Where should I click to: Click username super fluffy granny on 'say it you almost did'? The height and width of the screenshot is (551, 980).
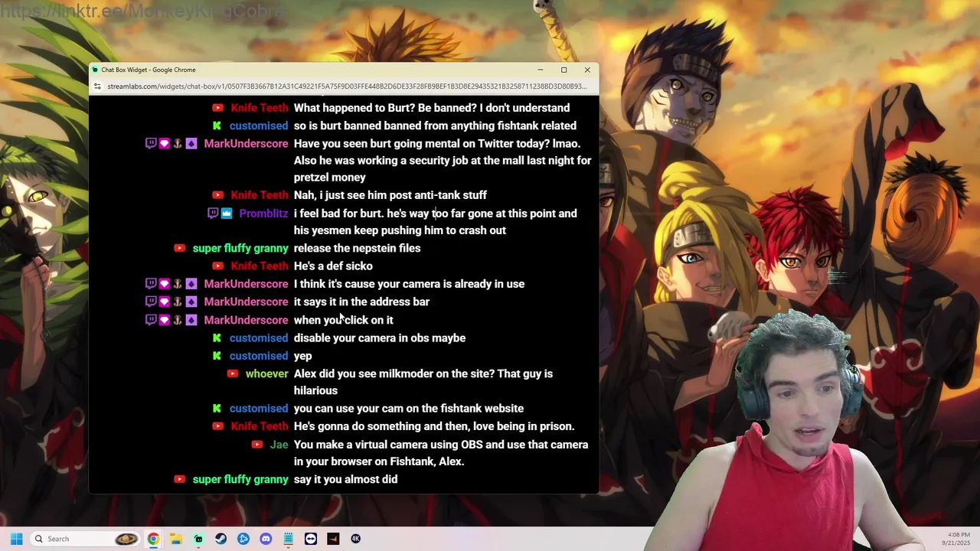click(240, 479)
